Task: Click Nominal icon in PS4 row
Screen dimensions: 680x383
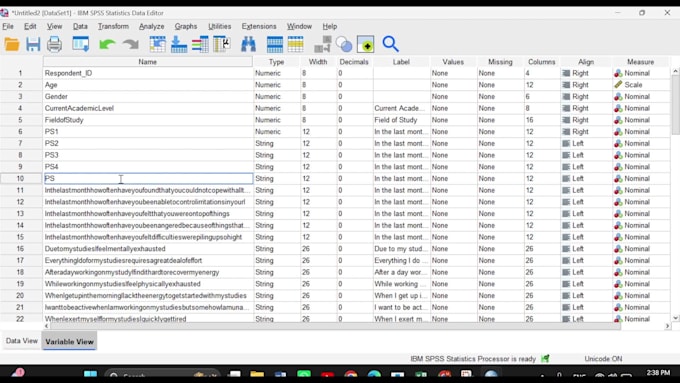Action: pyautogui.click(x=618, y=167)
